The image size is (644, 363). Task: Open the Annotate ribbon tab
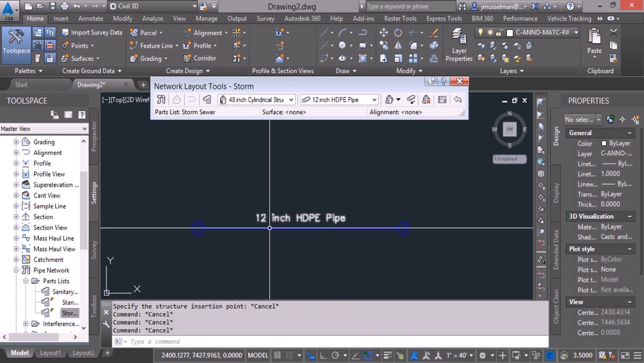click(x=91, y=19)
